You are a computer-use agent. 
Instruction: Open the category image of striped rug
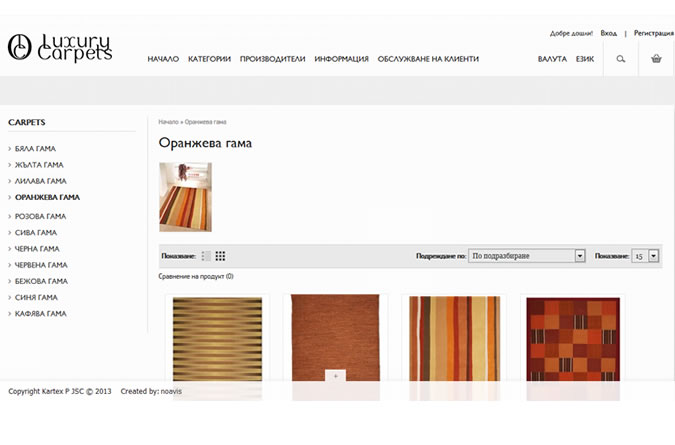[185, 197]
